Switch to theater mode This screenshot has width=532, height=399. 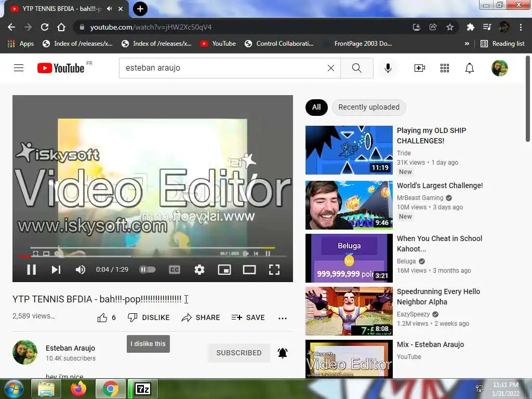249,270
